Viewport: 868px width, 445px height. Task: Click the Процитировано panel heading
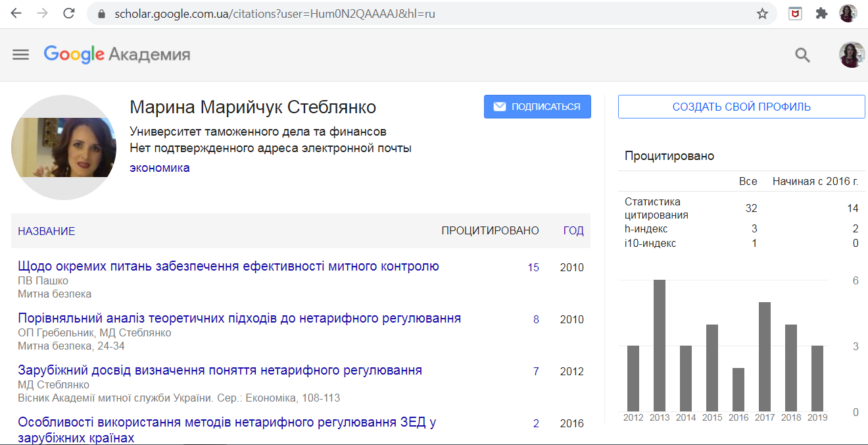669,156
